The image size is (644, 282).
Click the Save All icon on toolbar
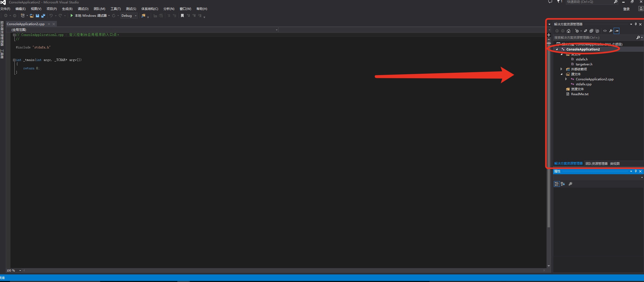point(43,15)
